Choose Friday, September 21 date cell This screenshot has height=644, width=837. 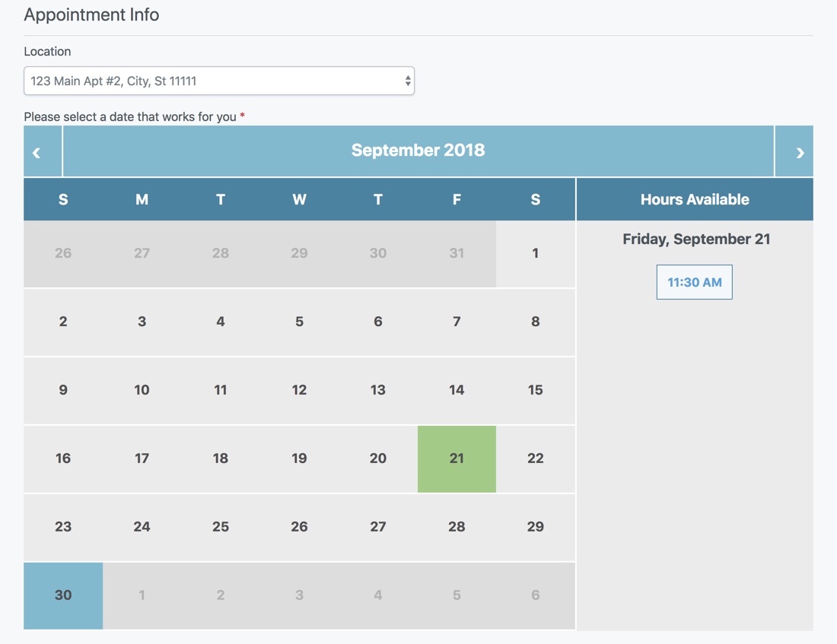(x=457, y=458)
